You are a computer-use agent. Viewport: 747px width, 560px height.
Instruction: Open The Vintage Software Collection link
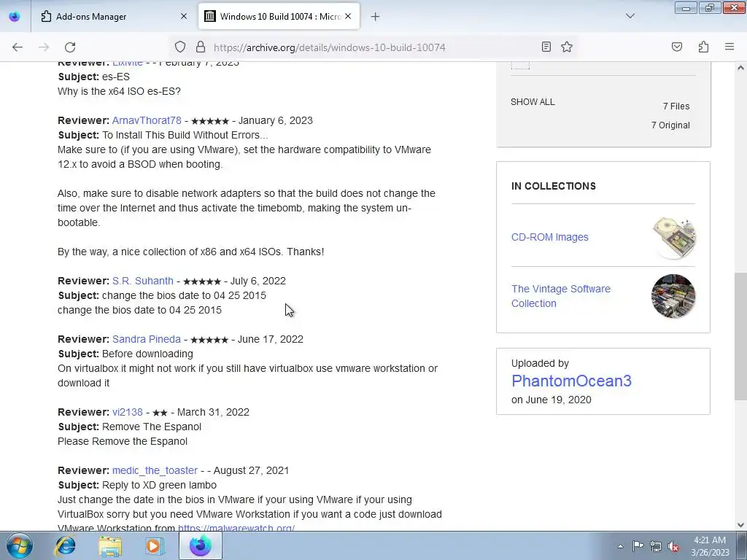click(561, 296)
